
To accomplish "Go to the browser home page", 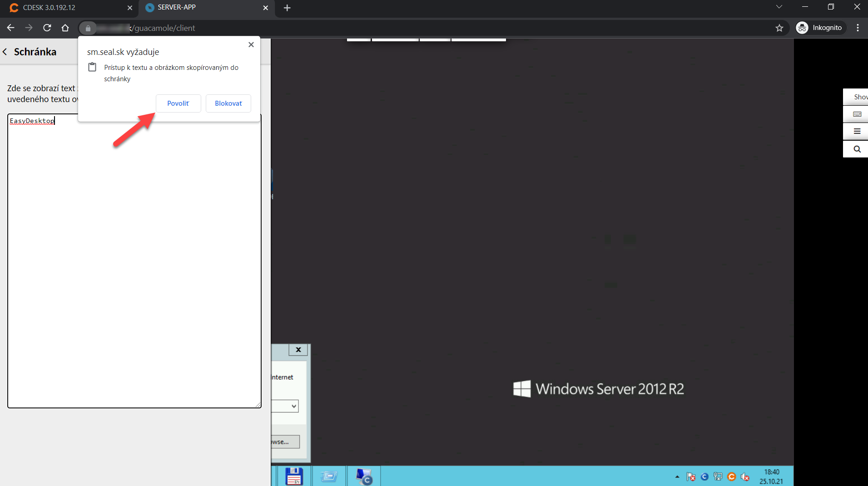I will (x=65, y=28).
